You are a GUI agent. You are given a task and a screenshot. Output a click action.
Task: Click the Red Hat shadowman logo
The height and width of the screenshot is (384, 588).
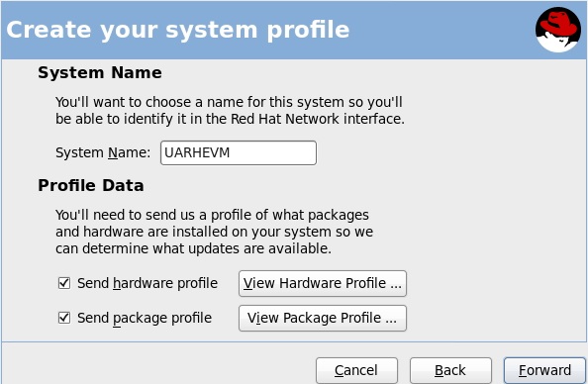(558, 30)
